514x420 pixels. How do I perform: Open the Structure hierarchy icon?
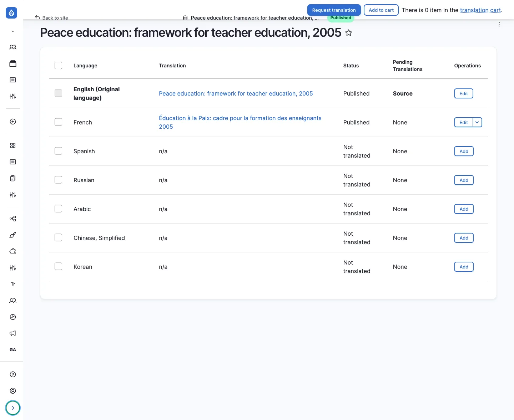coord(13,219)
